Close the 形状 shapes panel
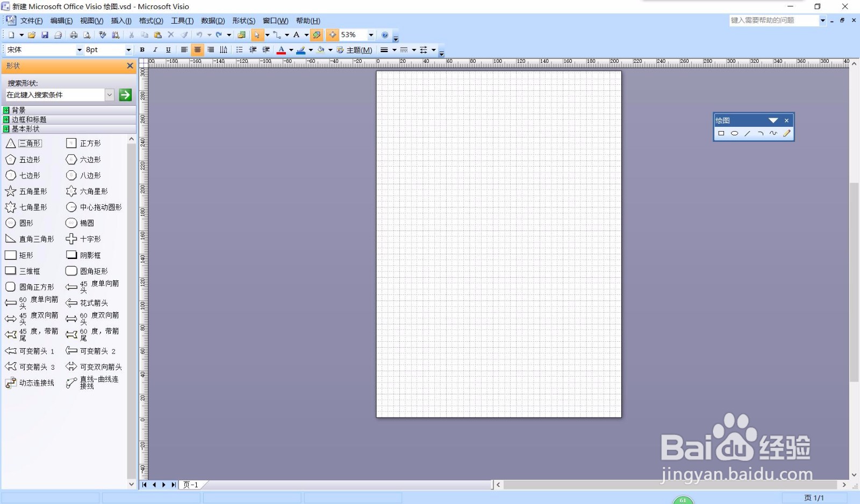This screenshot has width=860, height=504. (x=130, y=66)
